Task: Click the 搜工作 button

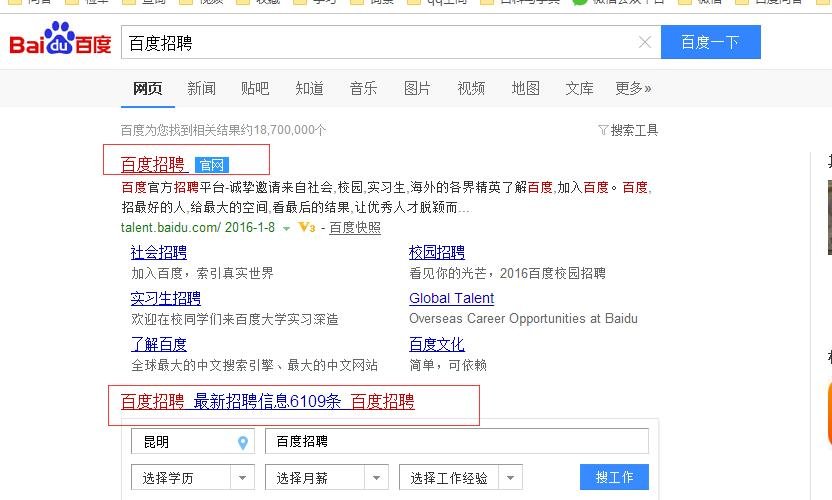Action: tap(614, 477)
